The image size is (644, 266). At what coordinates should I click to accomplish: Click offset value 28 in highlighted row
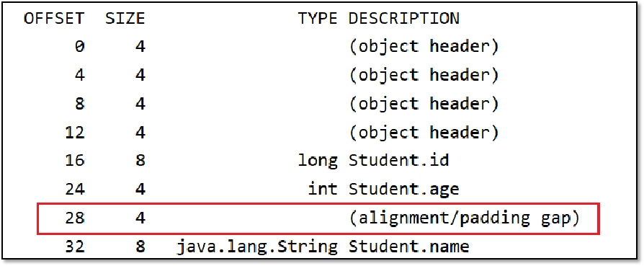(75, 218)
